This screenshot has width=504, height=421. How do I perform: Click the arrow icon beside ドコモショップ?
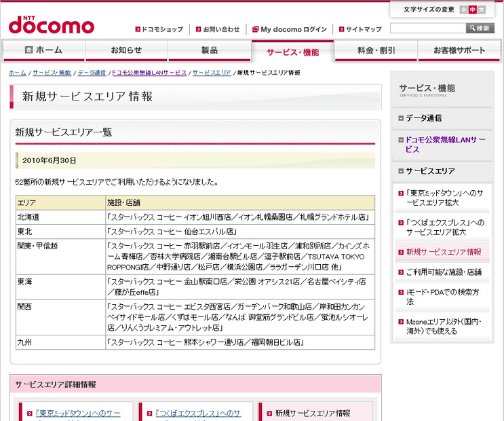click(x=138, y=29)
